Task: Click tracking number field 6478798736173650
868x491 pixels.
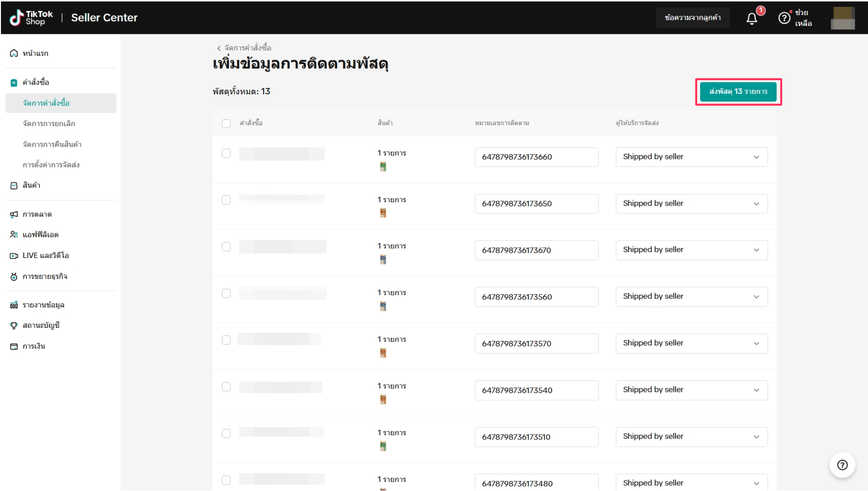Action: coord(536,204)
